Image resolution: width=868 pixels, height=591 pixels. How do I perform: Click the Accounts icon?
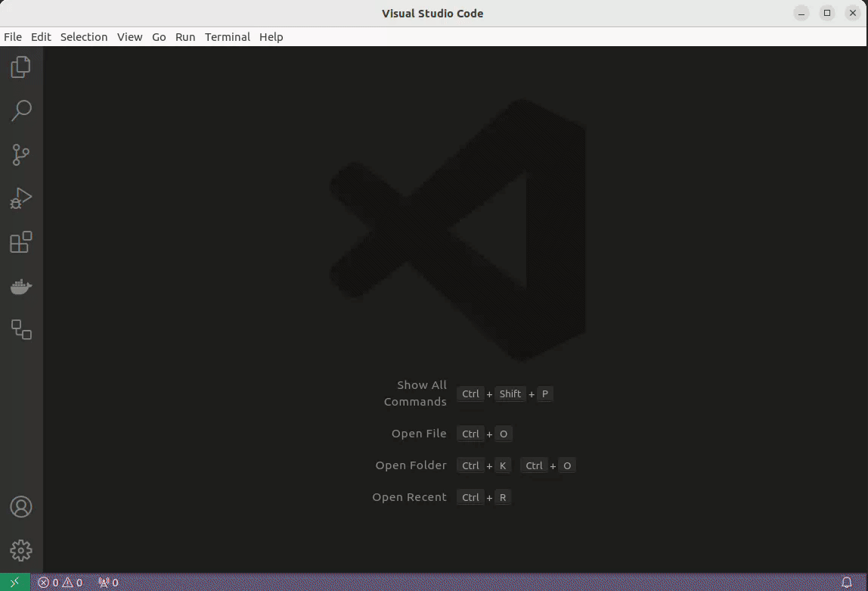coord(21,507)
